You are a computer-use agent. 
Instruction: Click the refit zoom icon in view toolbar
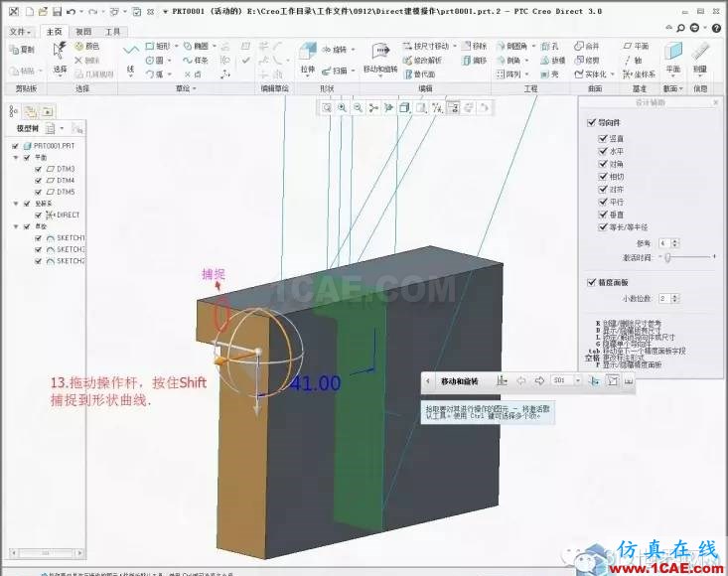tap(327, 107)
